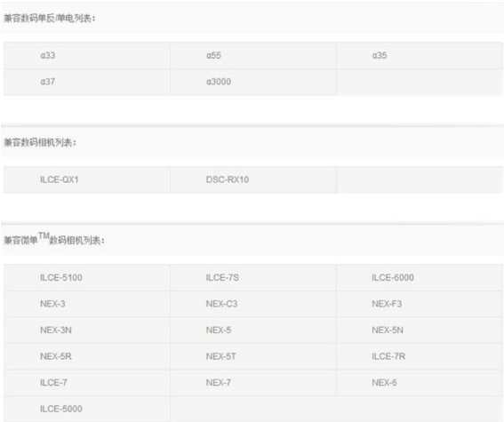Click the NEX-C3 entry
504x422 pixels.
[253, 304]
